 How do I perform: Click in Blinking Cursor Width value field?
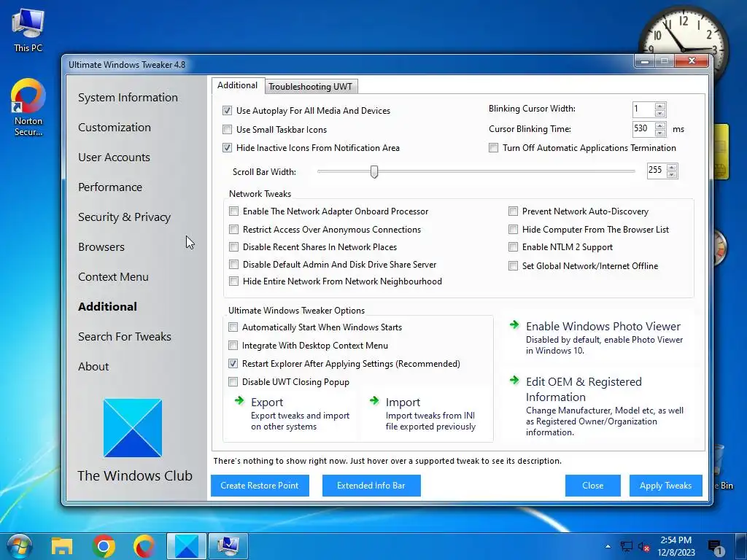tap(643, 109)
